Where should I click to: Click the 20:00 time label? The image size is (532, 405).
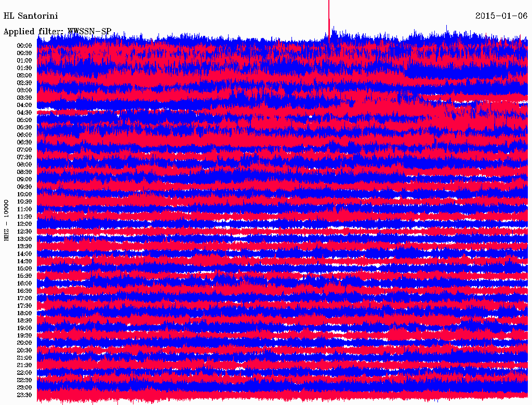point(24,343)
